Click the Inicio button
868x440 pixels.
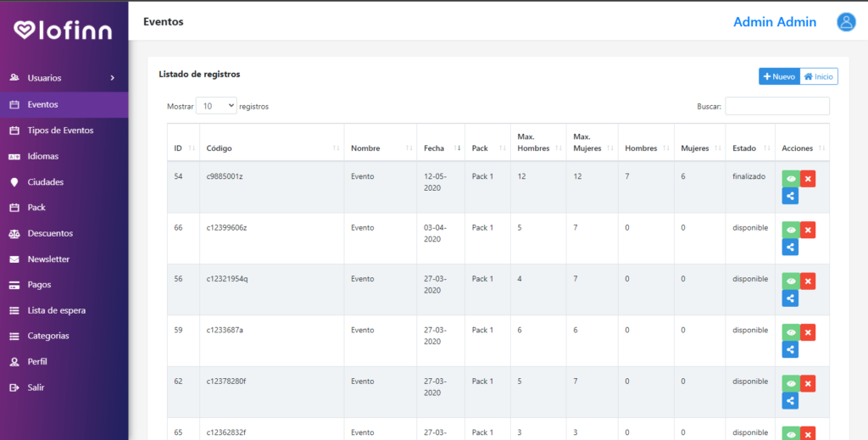[x=819, y=76]
